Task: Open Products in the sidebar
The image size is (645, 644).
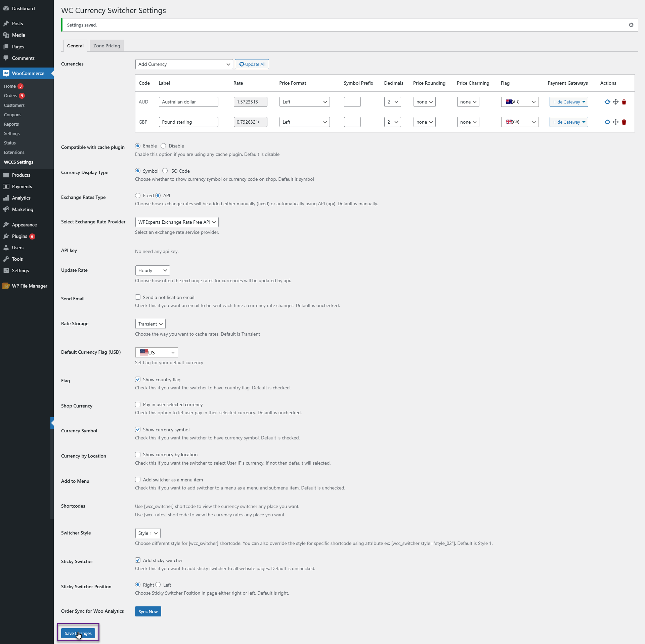Action: tap(27, 175)
